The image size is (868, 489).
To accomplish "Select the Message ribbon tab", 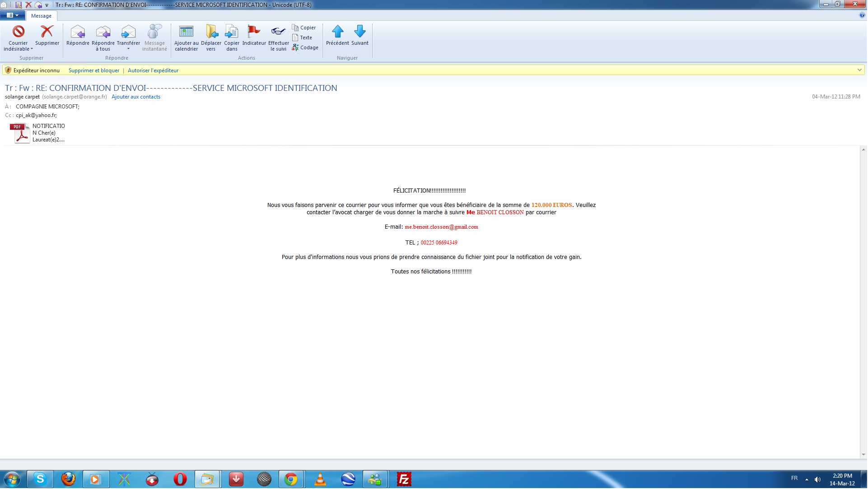I will [41, 16].
